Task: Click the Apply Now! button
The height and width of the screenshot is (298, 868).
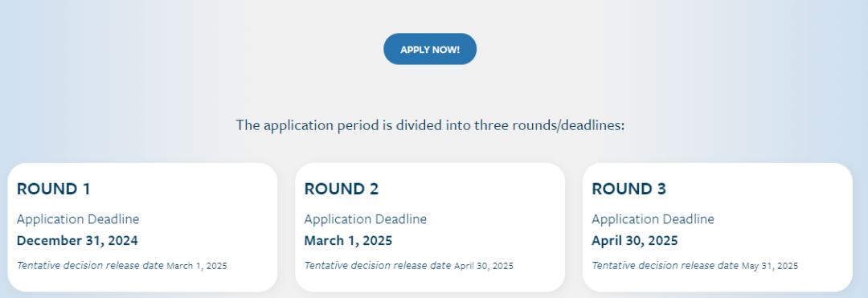Action: click(x=430, y=49)
